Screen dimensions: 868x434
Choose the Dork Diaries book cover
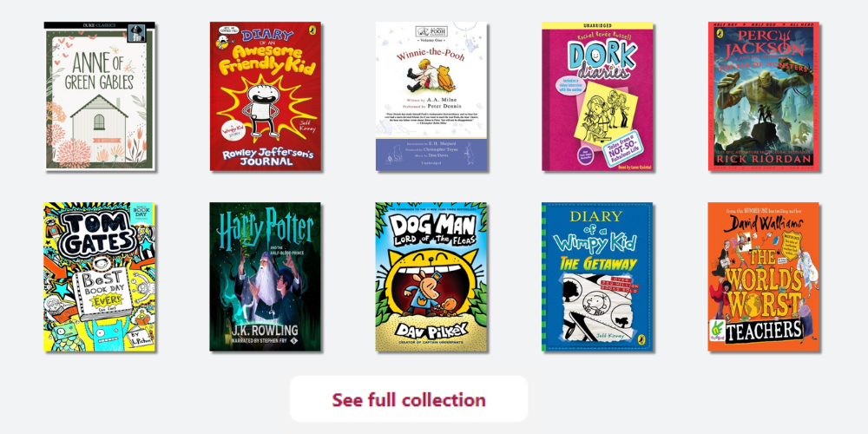point(598,96)
